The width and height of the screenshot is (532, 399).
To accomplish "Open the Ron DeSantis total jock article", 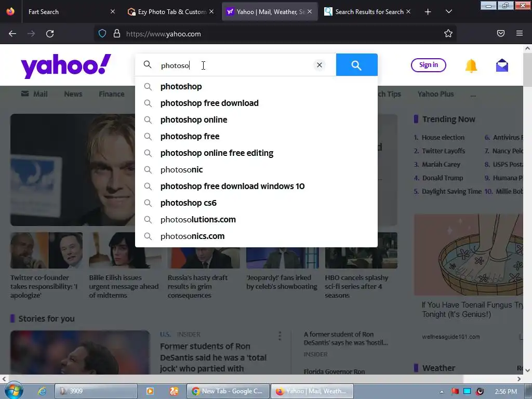I will coord(213,357).
